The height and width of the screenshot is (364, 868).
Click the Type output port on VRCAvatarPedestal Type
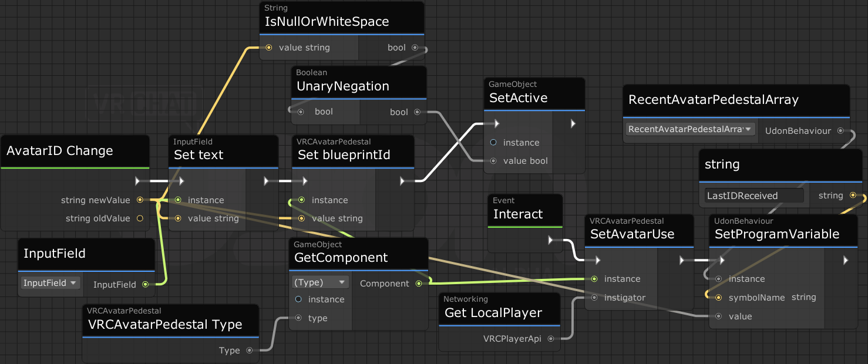coord(249,350)
